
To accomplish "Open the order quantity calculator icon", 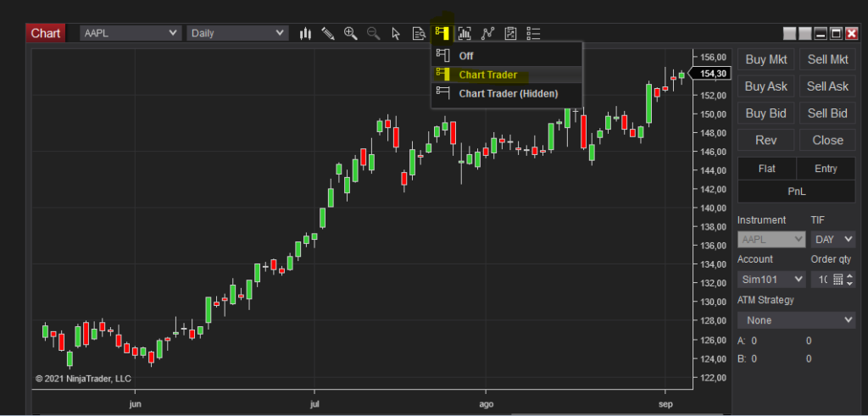I will click(x=837, y=280).
